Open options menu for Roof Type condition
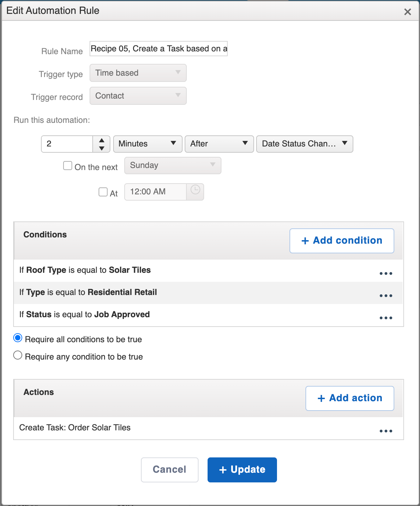The width and height of the screenshot is (420, 506). pos(386,273)
